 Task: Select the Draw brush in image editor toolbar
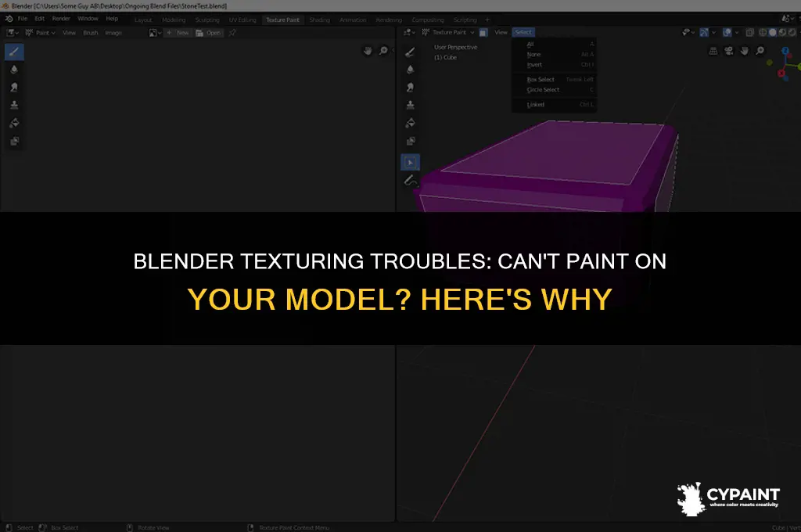(x=14, y=52)
